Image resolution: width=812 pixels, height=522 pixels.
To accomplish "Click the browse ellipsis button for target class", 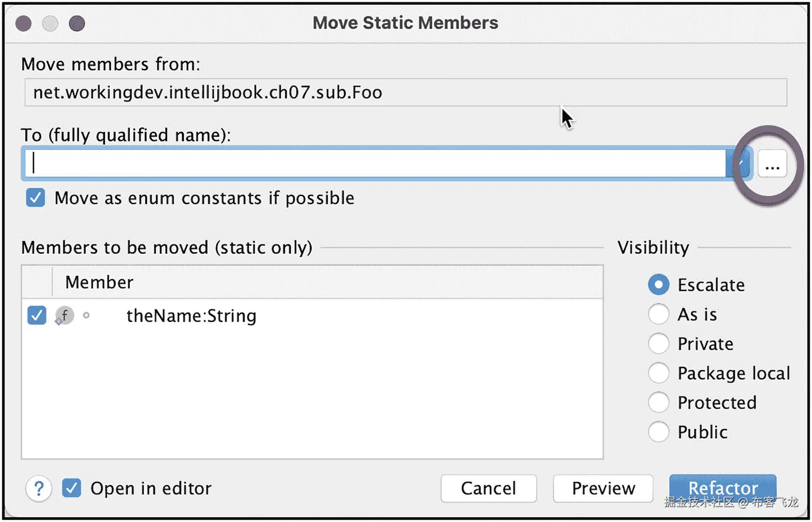I will (772, 164).
